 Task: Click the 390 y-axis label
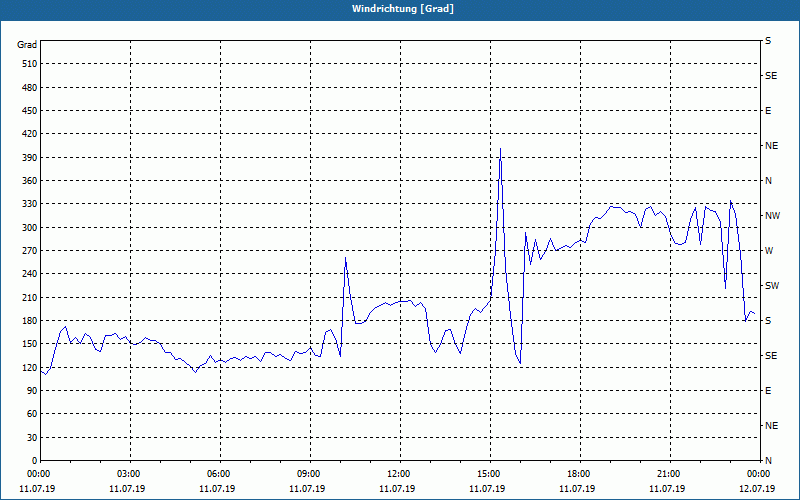pos(30,158)
